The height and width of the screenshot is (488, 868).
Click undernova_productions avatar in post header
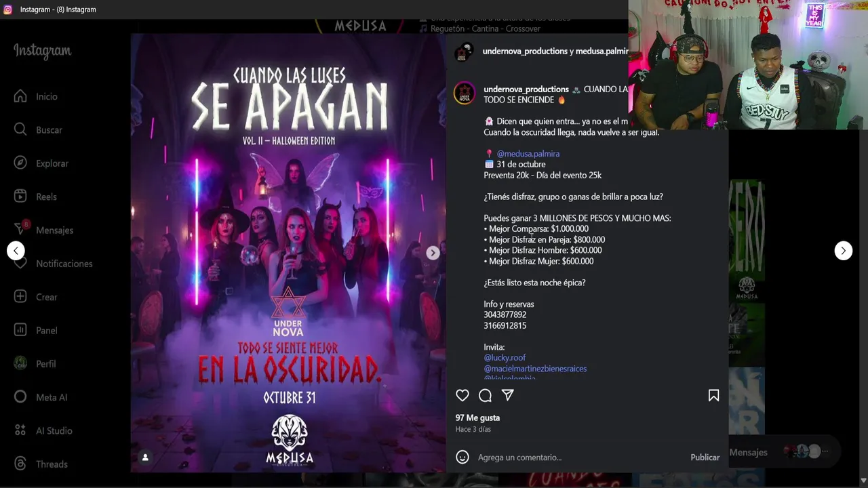click(464, 52)
